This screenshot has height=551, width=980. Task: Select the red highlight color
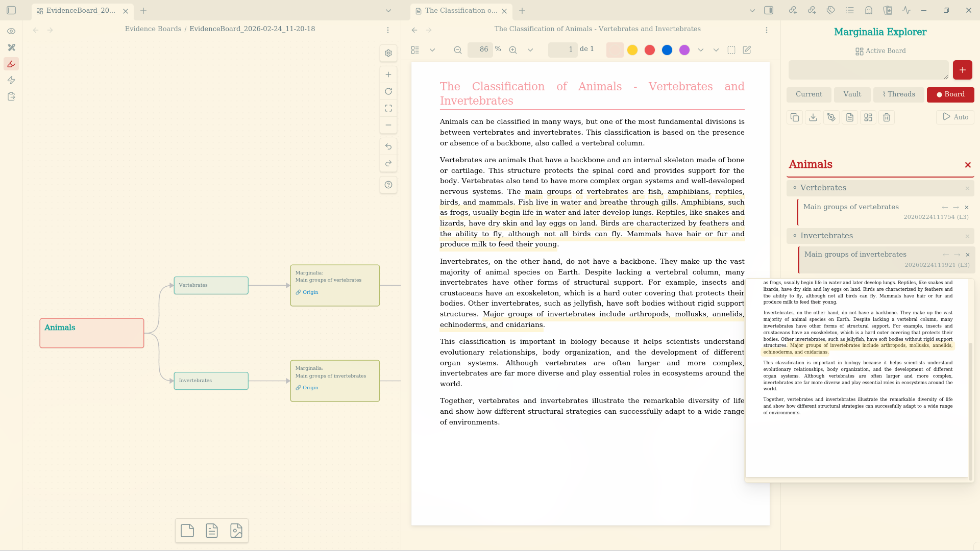(x=650, y=50)
